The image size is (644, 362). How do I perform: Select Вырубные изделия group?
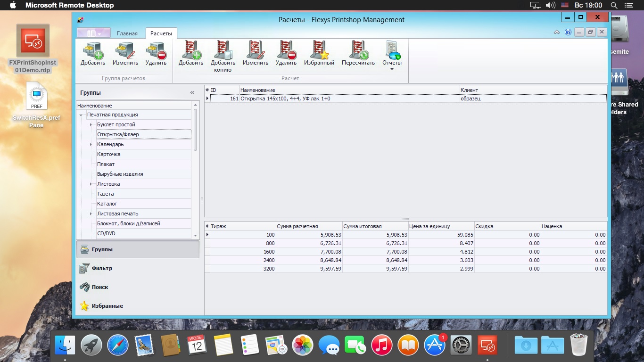coord(144,174)
